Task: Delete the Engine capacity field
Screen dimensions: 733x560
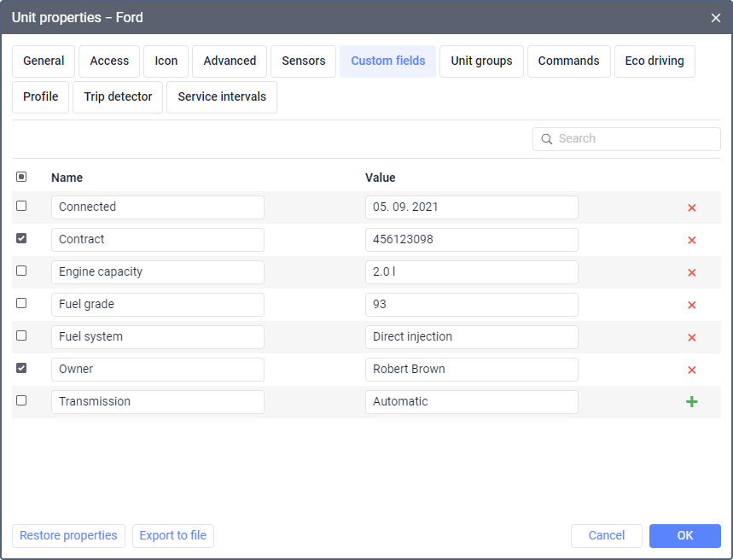Action: point(691,272)
